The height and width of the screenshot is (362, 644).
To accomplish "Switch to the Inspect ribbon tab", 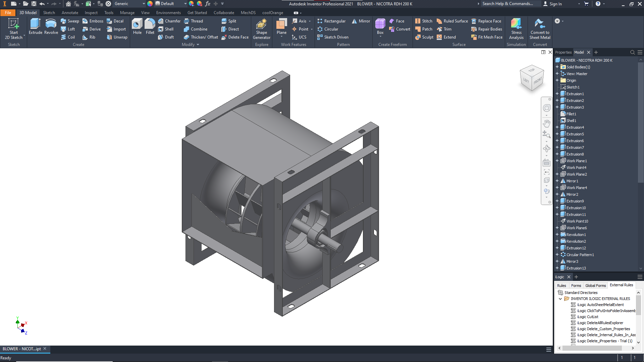I will click(91, 13).
